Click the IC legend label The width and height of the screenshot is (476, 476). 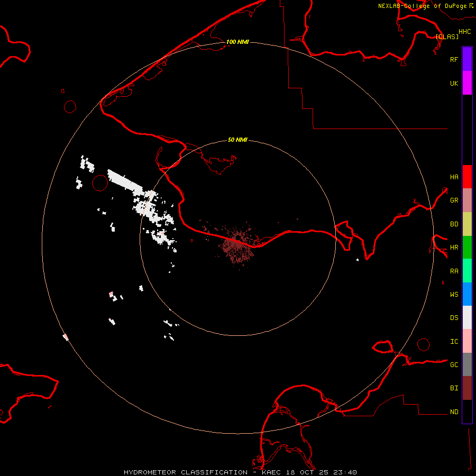click(454, 342)
